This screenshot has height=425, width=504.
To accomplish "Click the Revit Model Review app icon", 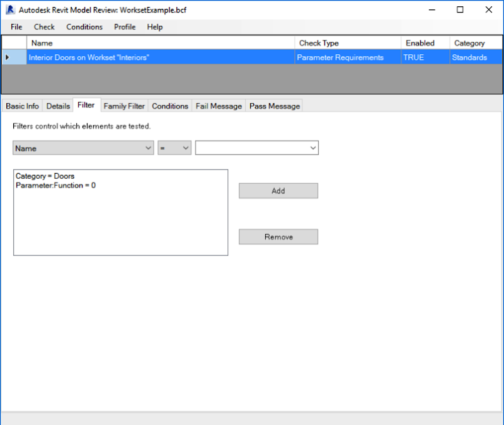I will (10, 9).
